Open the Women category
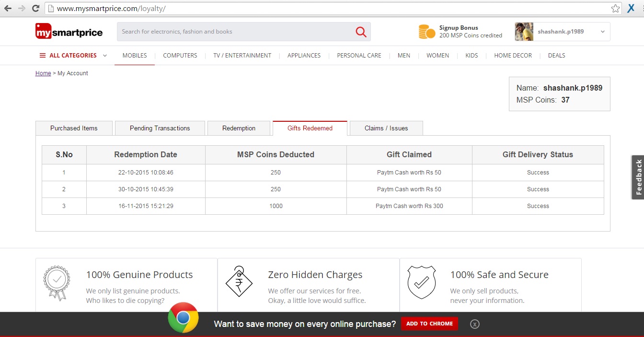This screenshot has width=644, height=337. (x=438, y=56)
